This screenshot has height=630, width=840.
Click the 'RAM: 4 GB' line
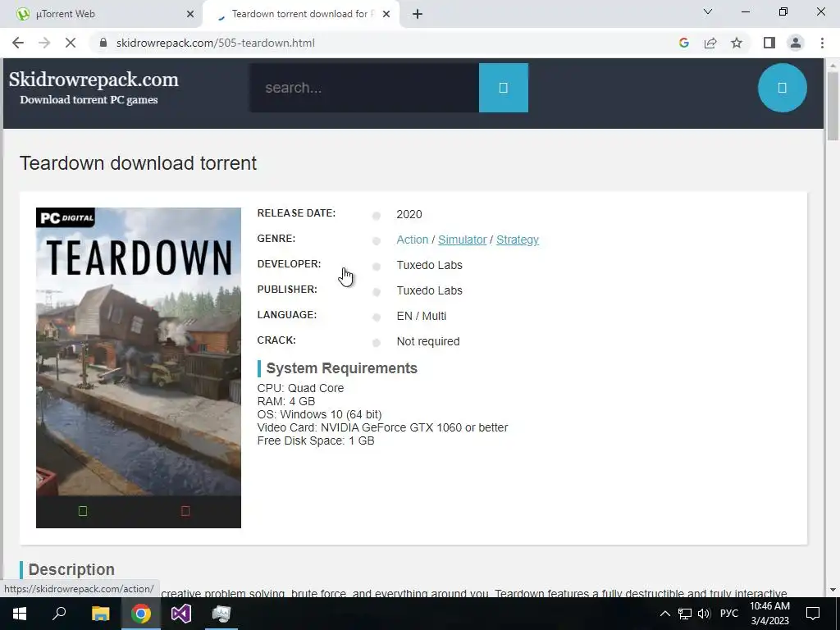[286, 401]
